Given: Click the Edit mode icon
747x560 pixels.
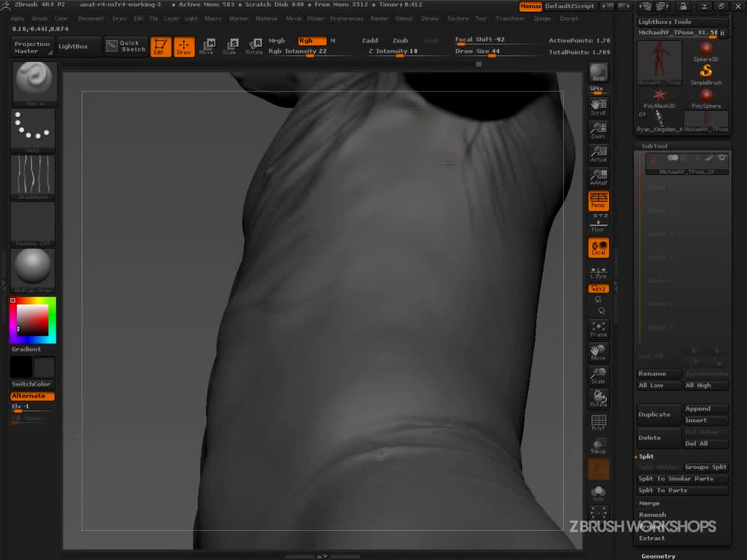Looking at the screenshot, I should (x=160, y=47).
